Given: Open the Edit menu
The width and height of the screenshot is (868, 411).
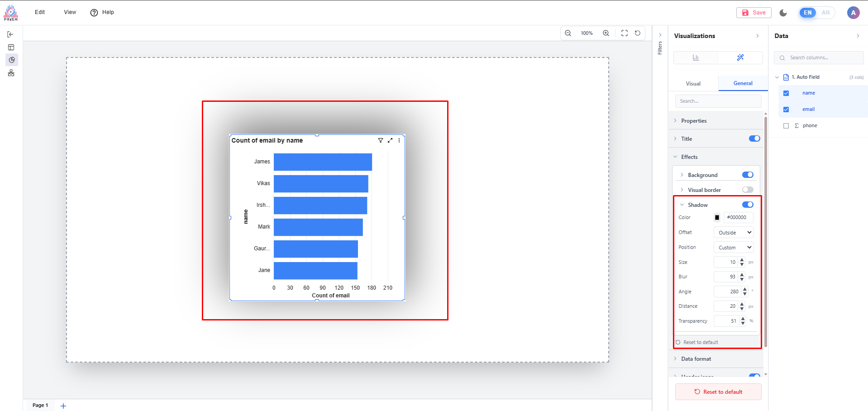Looking at the screenshot, I should coord(40,12).
